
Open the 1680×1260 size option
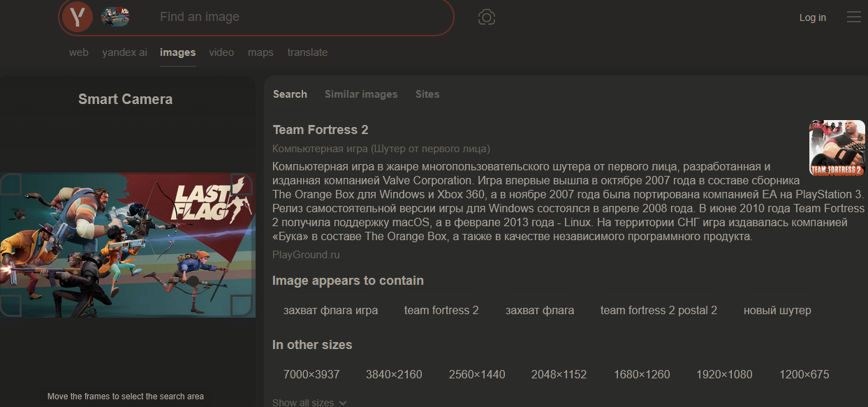642,374
